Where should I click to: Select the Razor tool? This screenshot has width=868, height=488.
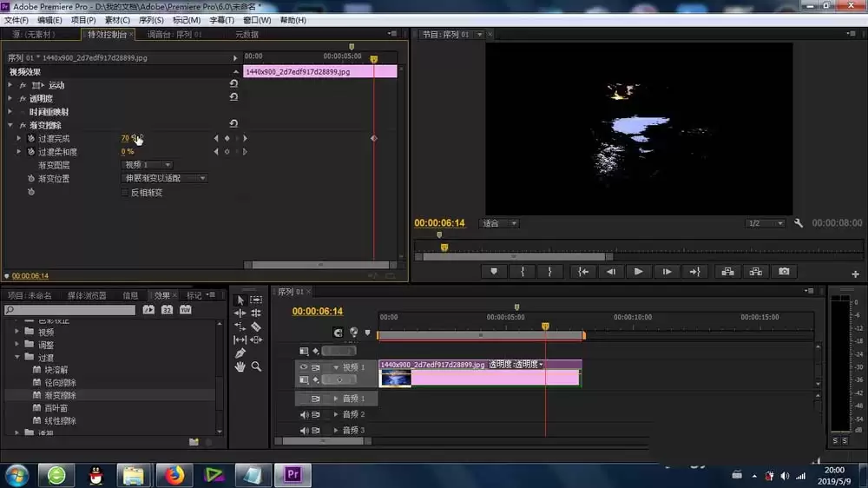tap(256, 326)
